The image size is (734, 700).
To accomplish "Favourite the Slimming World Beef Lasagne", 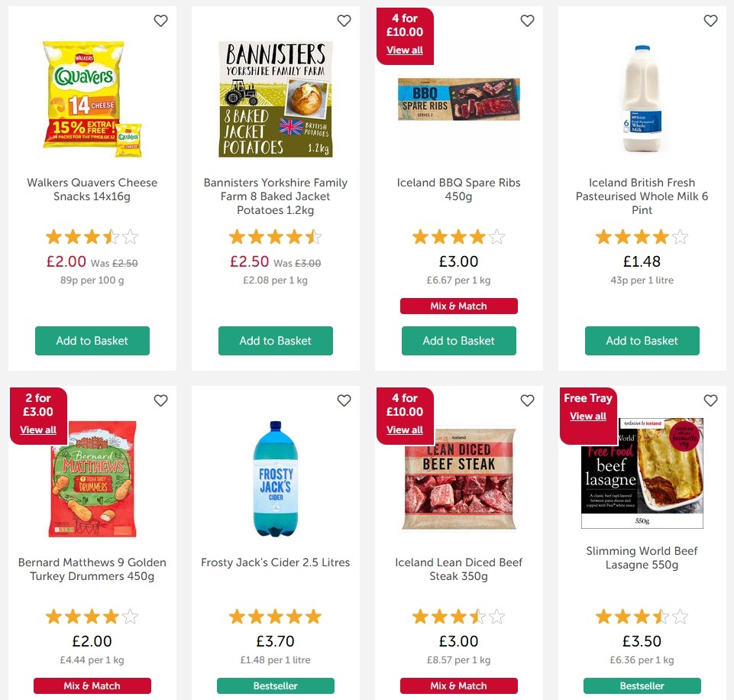I will pyautogui.click(x=710, y=400).
